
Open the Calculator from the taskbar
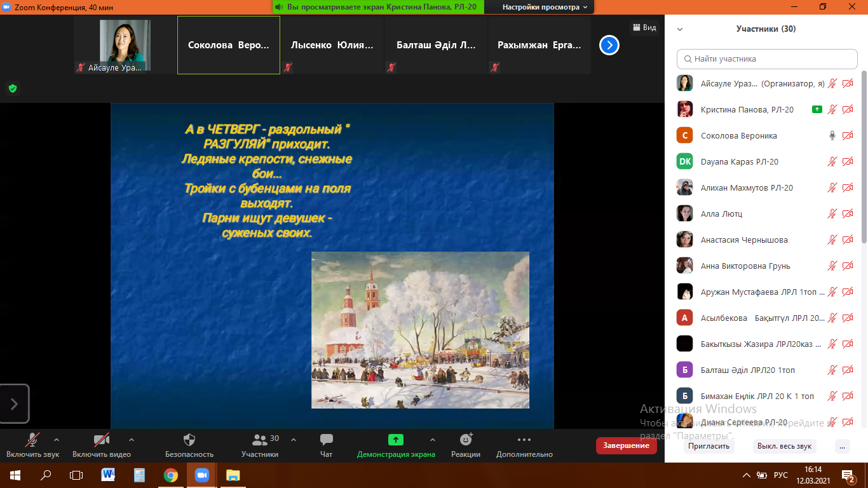tap(139, 475)
